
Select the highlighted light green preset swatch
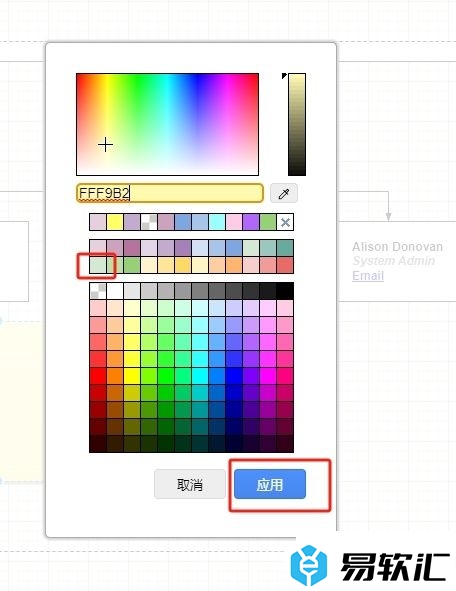(98, 265)
